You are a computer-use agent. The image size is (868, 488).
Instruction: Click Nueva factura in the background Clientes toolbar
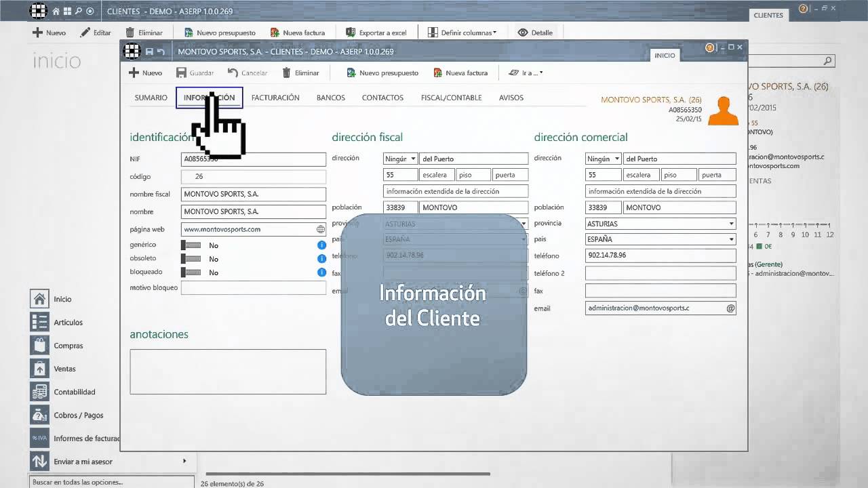click(298, 33)
